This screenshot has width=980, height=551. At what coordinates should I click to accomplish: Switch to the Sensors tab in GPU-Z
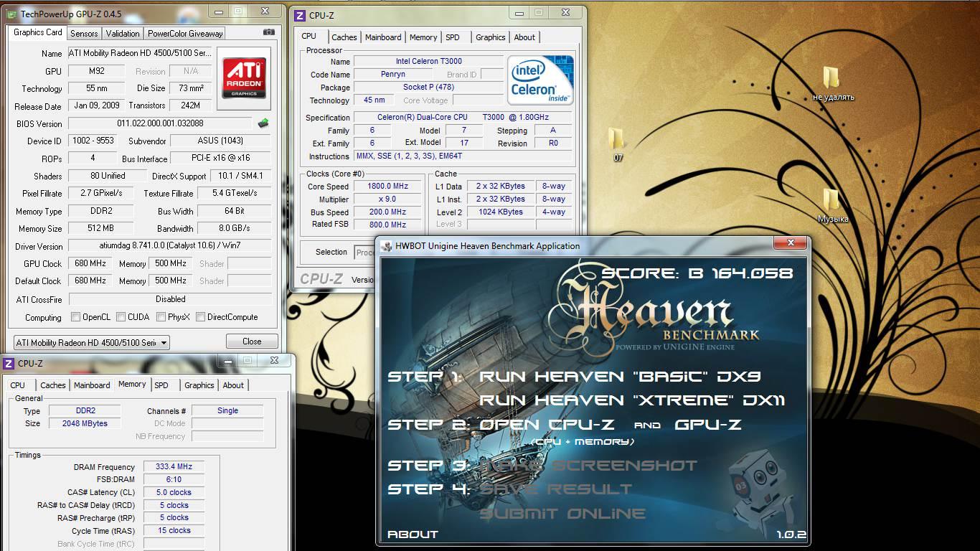point(84,33)
